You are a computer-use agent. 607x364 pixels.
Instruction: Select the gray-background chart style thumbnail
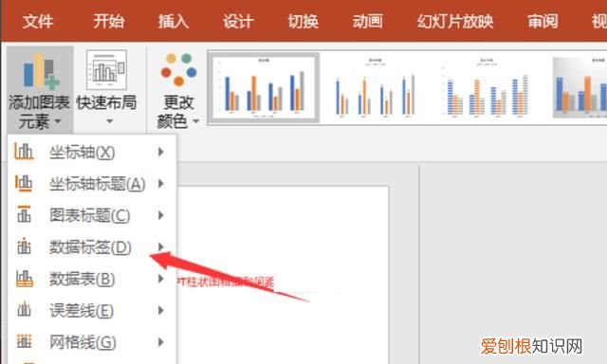579,88
